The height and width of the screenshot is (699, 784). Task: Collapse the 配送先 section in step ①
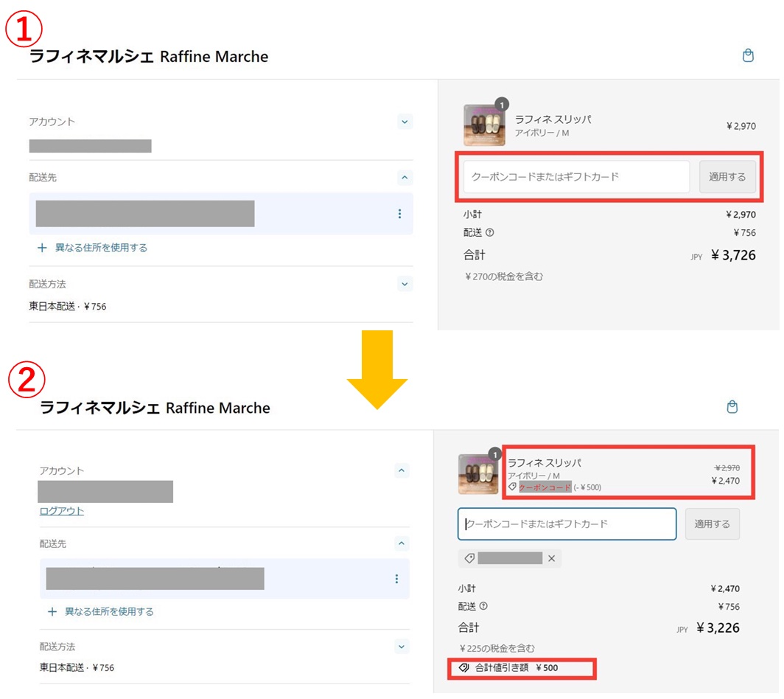405,178
